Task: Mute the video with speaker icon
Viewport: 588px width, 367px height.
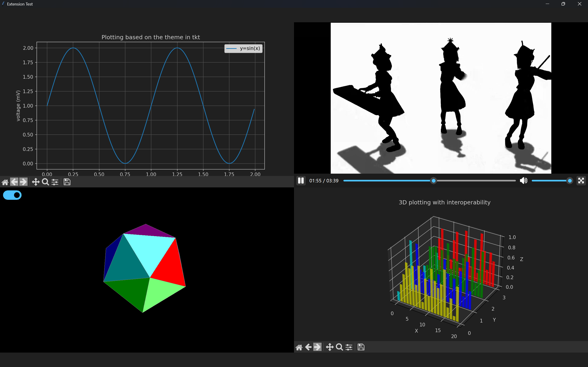Action: coord(523,181)
